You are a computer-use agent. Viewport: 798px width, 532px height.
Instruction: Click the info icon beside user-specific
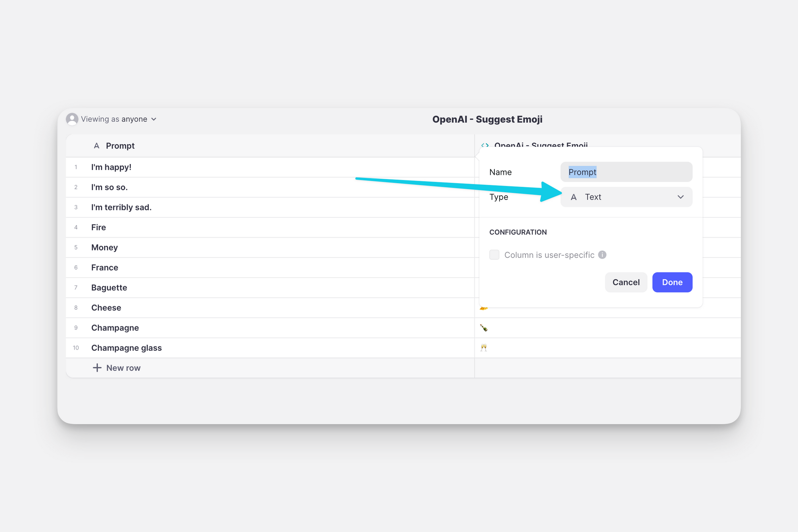(x=602, y=255)
